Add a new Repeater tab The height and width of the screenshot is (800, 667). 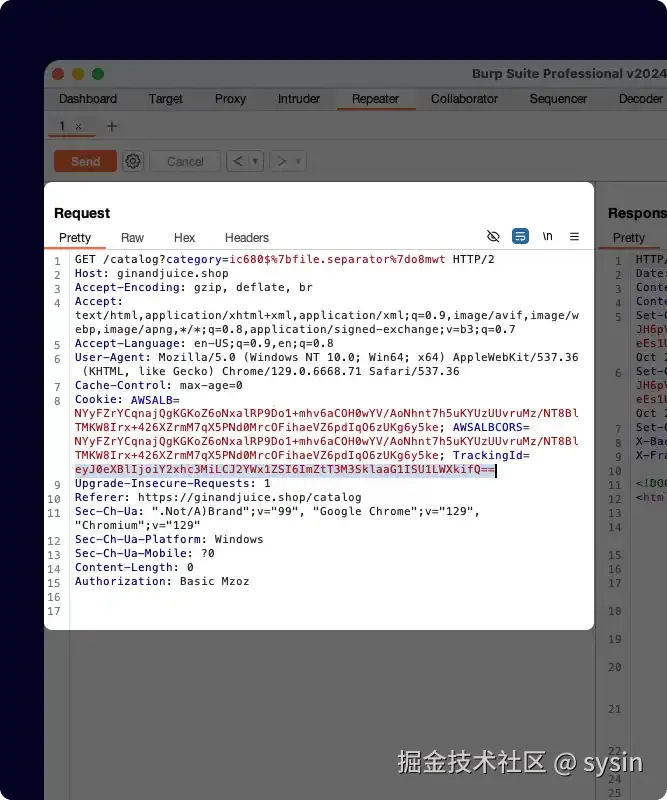point(112,126)
